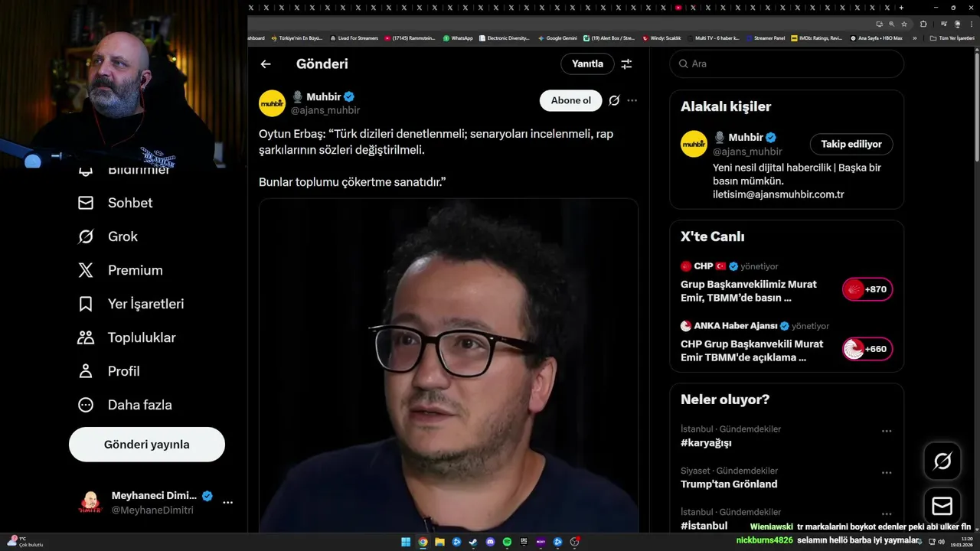This screenshot has height=551, width=980.
Task: Open Windows Start button on taskbar
Action: pos(405,542)
